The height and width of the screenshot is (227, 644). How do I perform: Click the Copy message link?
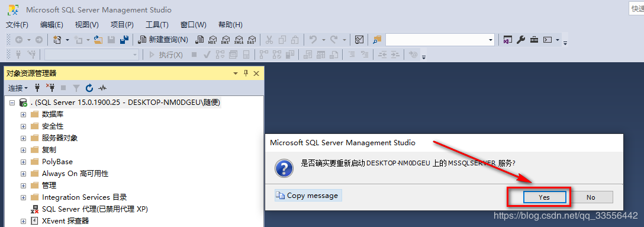[308, 196]
